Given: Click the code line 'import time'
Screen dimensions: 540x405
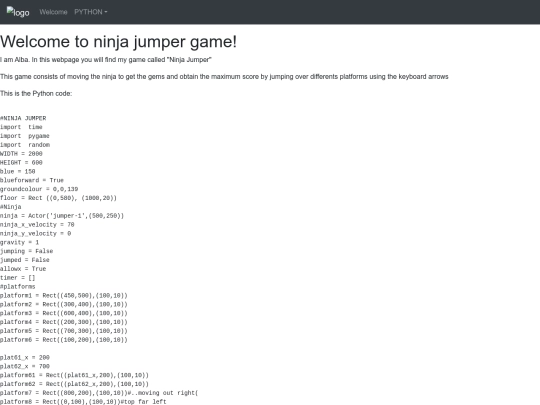Looking at the screenshot, I should (x=21, y=127).
